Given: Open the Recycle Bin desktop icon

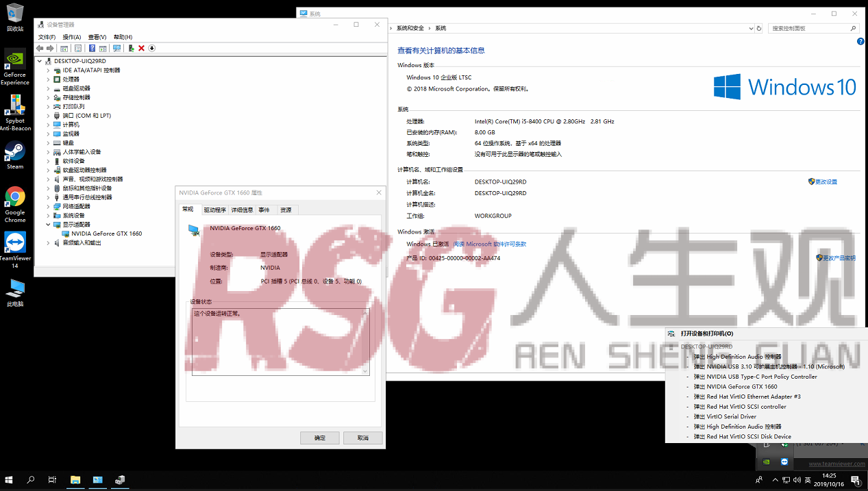Looking at the screenshot, I should click(x=14, y=17).
